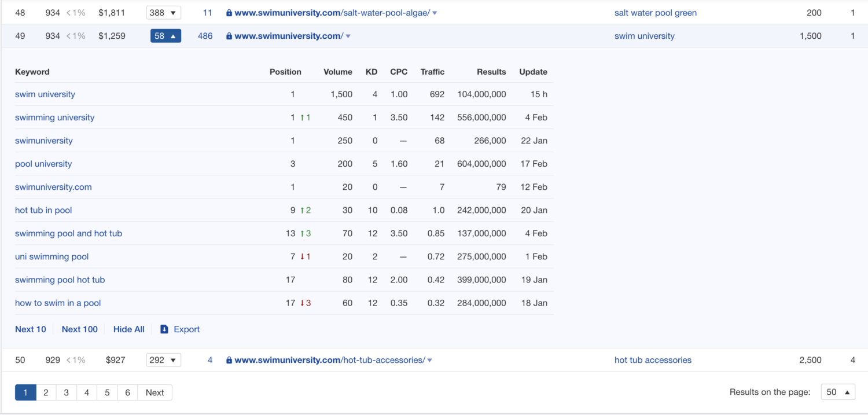Click the 556,000,000 results value
Viewport: 868px width, 415px height.
point(481,117)
